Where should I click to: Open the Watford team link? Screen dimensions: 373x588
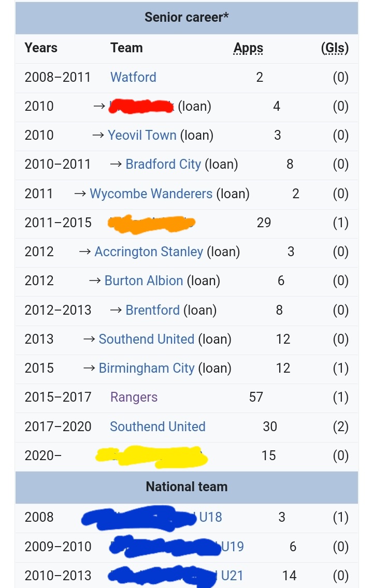(x=133, y=77)
